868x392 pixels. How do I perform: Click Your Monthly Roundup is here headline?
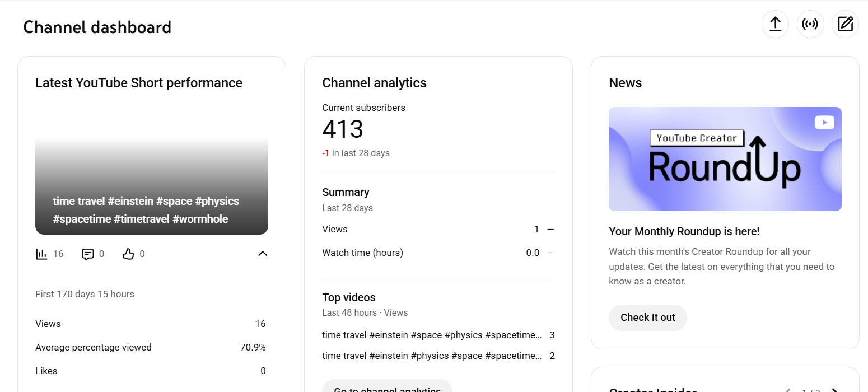684,231
